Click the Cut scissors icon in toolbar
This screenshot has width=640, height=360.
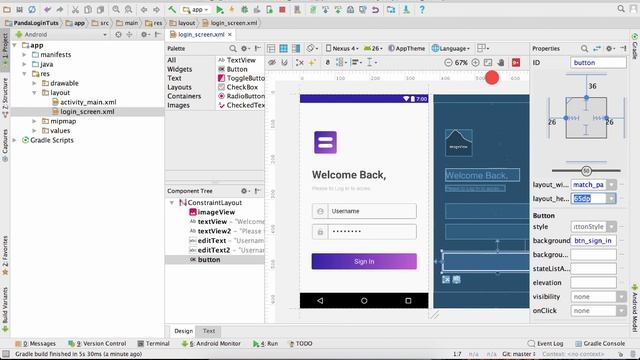[x=75, y=9]
